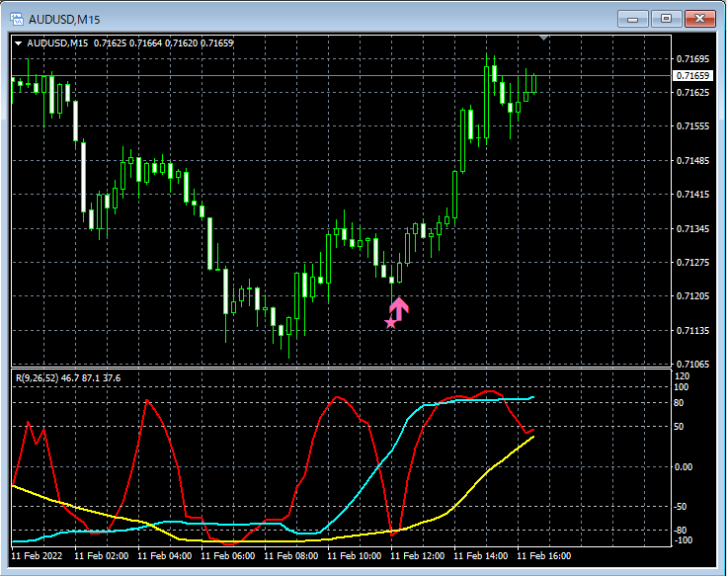728x576 pixels.
Task: Click the 11 Feb 02:00 time label
Action: (x=101, y=556)
